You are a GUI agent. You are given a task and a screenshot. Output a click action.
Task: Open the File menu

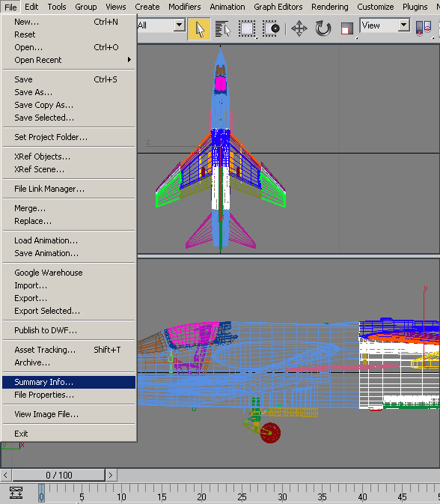[10, 7]
